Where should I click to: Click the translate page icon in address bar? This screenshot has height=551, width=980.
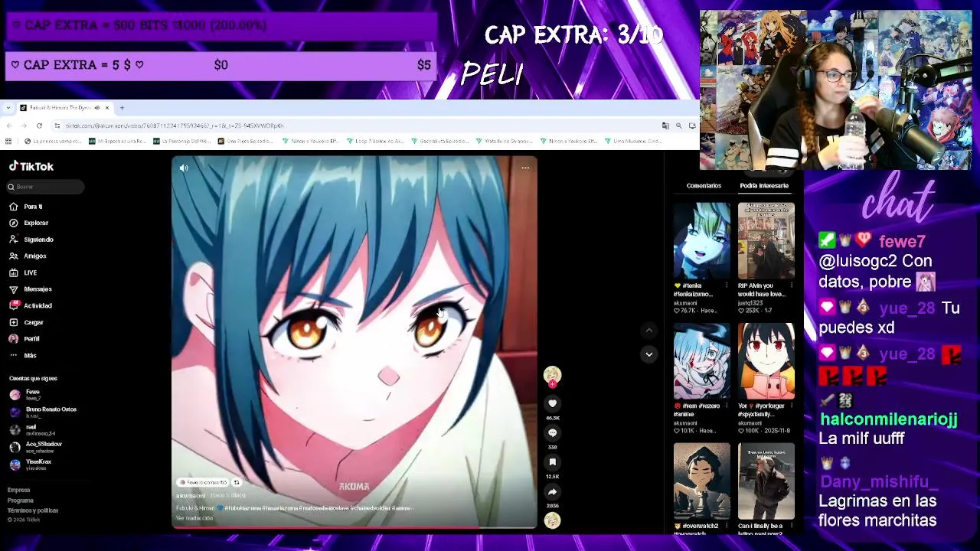coord(665,126)
